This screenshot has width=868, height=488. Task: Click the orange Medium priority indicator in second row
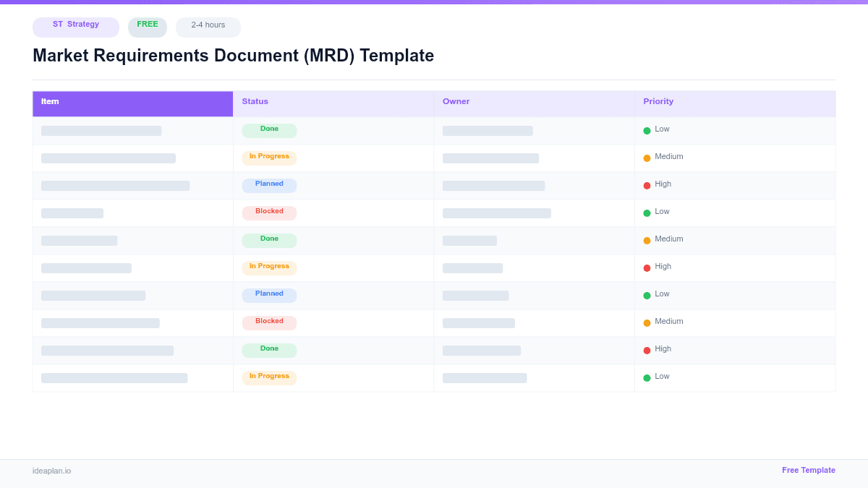point(647,157)
